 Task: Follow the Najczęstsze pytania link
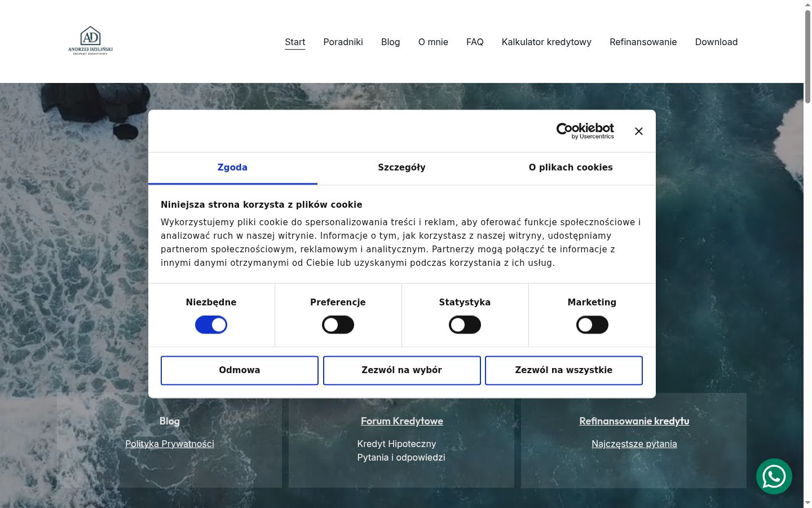coord(634,444)
